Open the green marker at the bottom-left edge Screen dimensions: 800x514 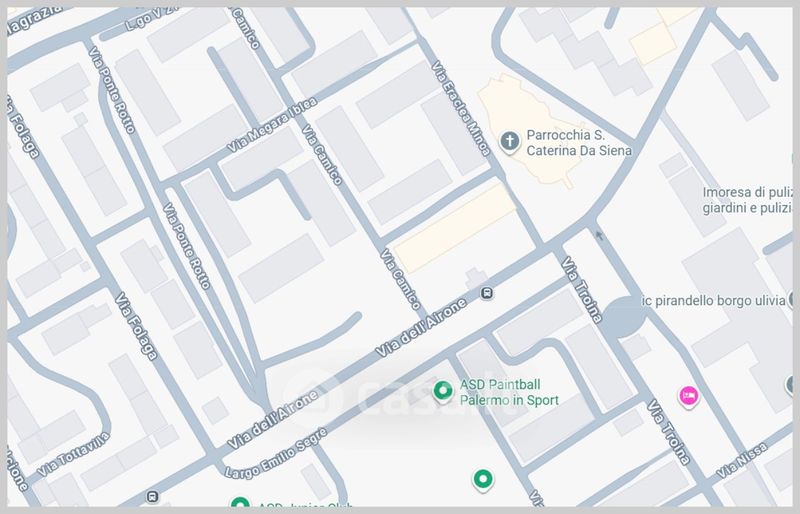pos(239,505)
